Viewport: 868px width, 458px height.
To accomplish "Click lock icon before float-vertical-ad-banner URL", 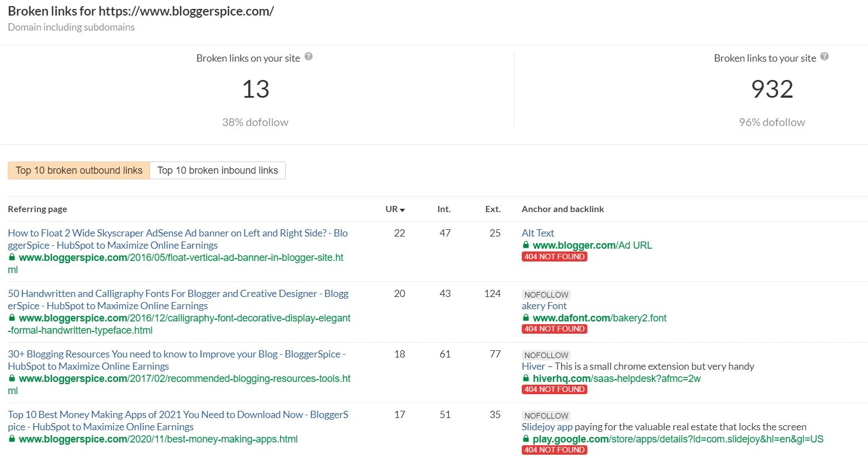I will coord(12,258).
